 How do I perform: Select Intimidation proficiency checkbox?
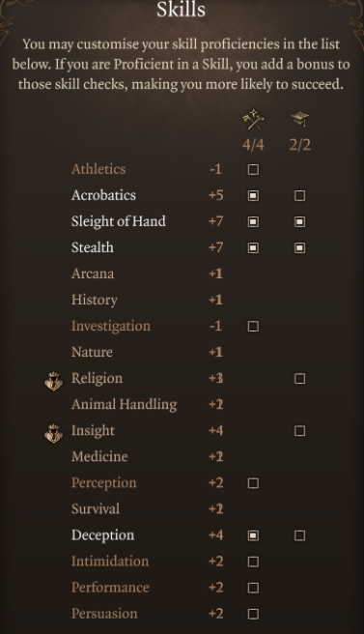tap(253, 562)
